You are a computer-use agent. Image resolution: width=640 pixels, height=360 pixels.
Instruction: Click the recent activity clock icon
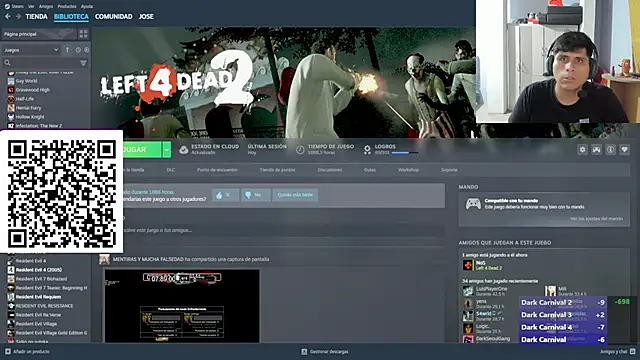(x=78, y=50)
